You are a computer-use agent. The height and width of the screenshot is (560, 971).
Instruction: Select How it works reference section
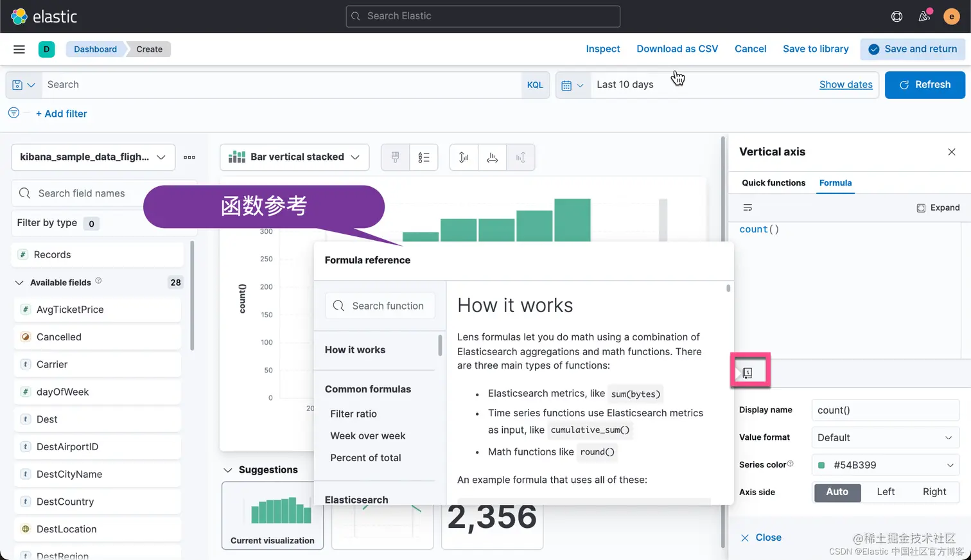pyautogui.click(x=355, y=350)
